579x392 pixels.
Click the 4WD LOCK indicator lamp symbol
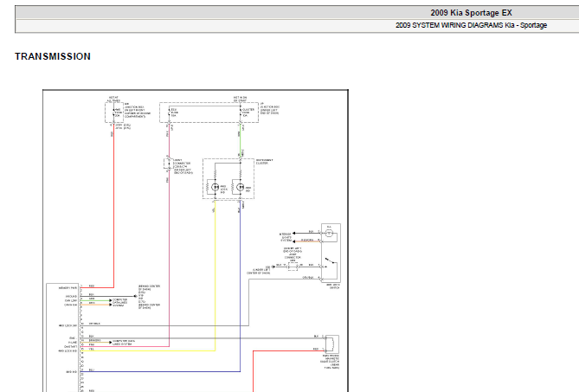click(215, 187)
